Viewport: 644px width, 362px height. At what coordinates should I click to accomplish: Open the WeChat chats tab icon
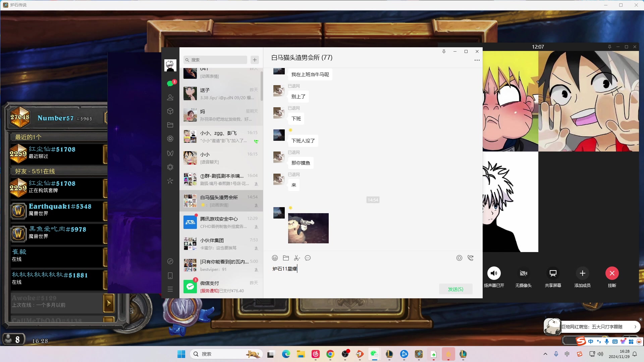click(x=170, y=83)
